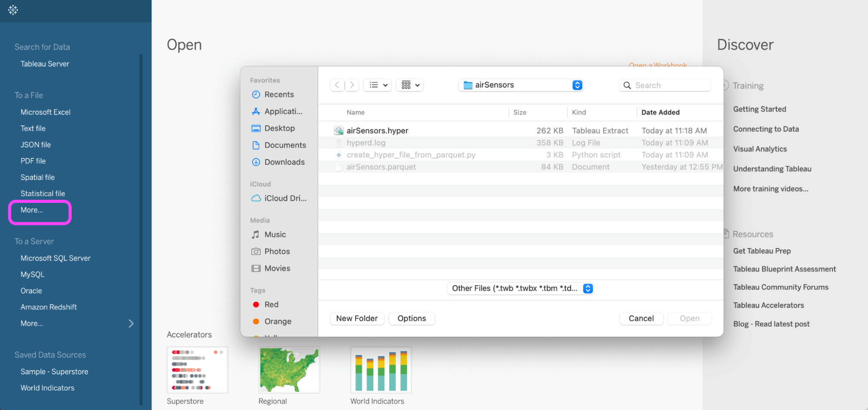Open iCloud Drive in sidebar
The image size is (868, 410).
279,198
